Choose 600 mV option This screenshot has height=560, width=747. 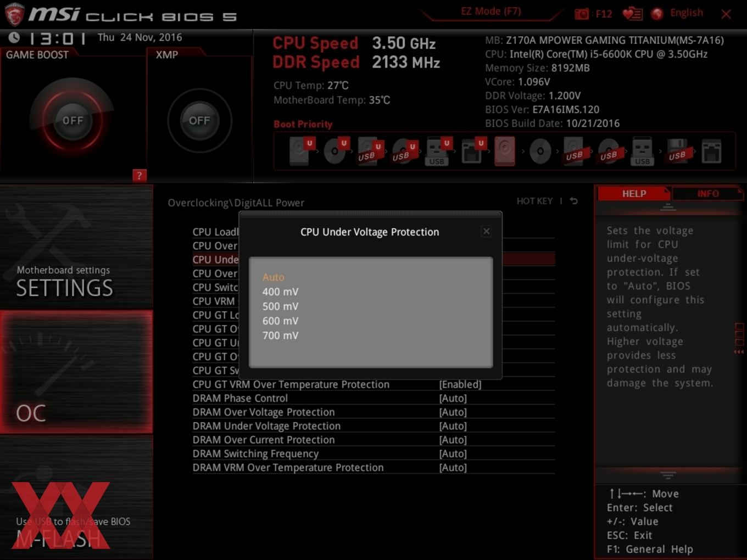coord(280,321)
